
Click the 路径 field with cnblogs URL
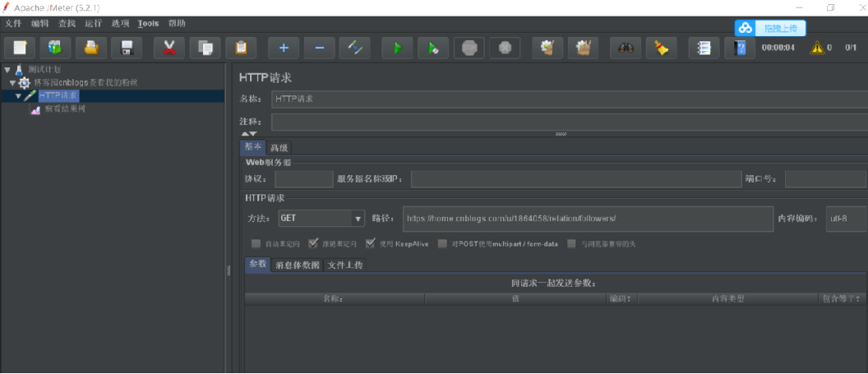tap(588, 218)
